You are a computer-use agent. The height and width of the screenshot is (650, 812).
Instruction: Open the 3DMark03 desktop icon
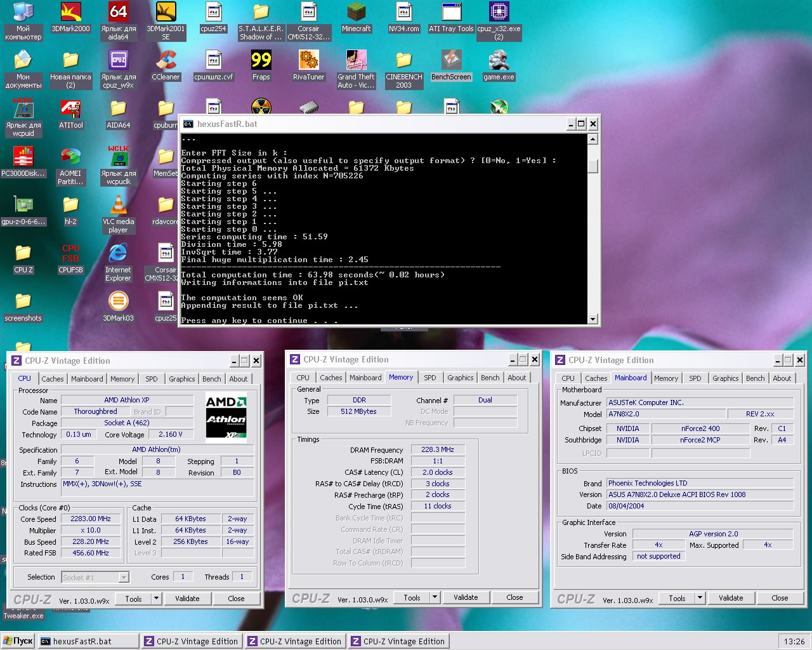(118, 307)
